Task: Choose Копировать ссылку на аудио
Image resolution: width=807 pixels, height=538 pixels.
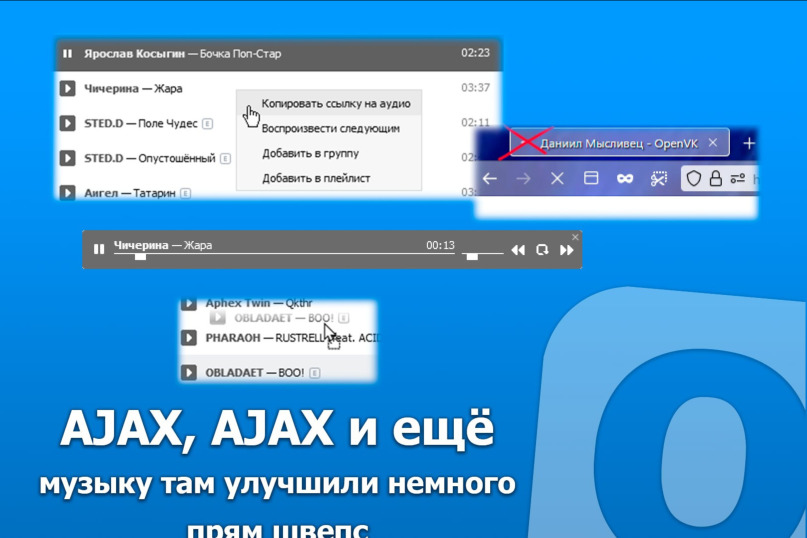Action: 329,103
